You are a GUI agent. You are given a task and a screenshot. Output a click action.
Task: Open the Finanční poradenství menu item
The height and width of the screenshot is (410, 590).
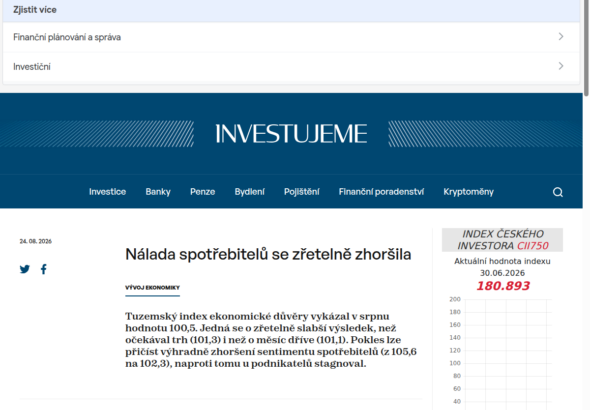(381, 192)
